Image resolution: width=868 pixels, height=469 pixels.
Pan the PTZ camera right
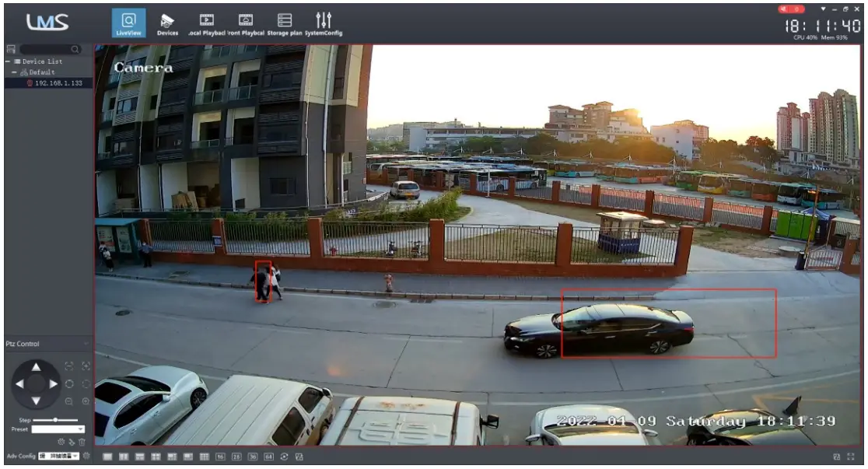[x=53, y=383]
